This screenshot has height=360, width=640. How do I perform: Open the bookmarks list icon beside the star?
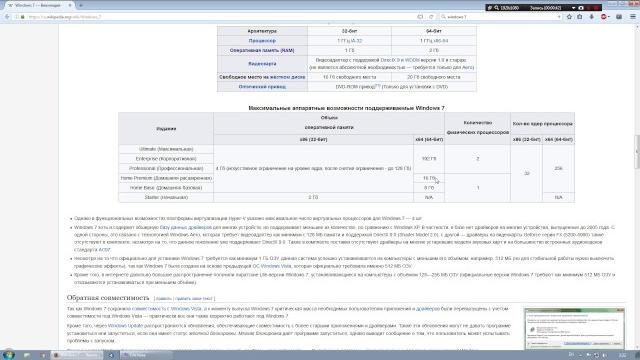(580, 17)
